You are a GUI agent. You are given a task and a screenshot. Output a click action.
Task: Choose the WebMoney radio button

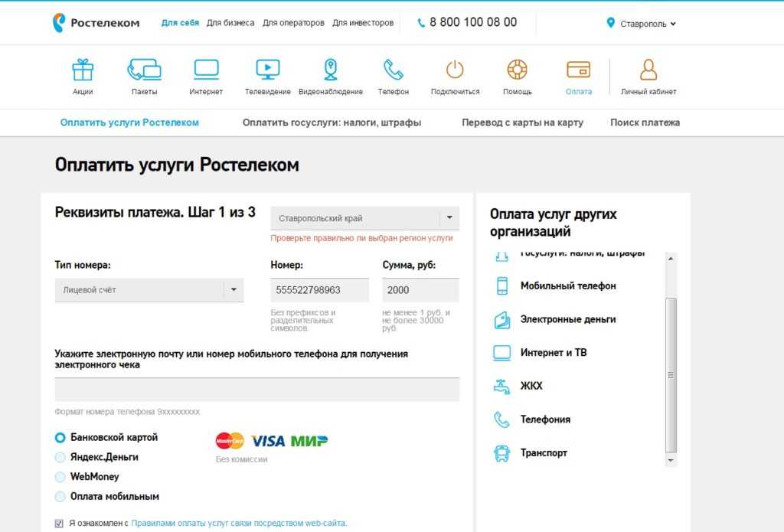[x=60, y=477]
